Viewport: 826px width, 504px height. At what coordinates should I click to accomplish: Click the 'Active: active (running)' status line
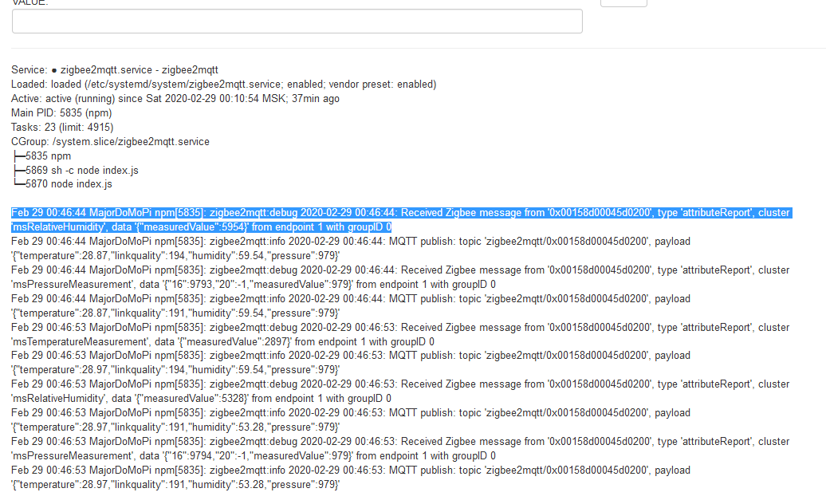[175, 98]
